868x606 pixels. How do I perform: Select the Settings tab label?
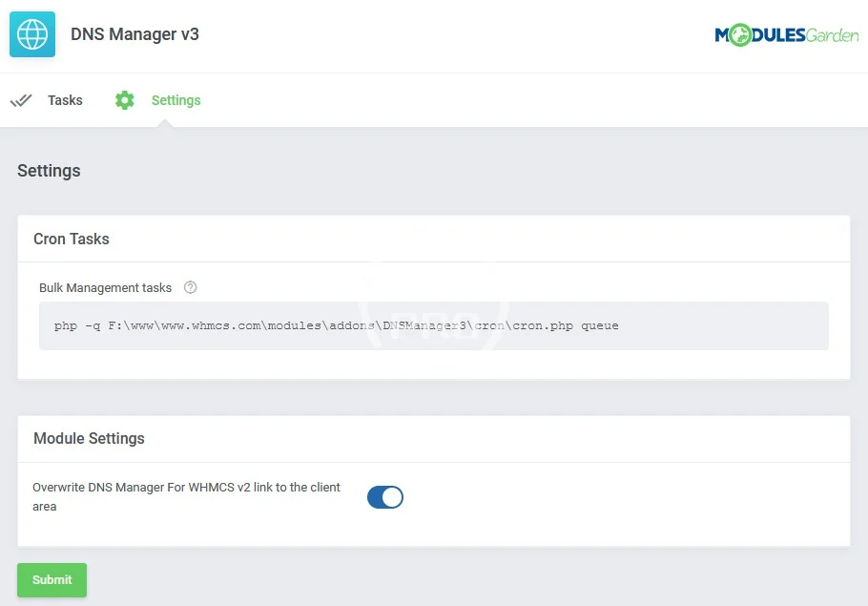click(x=176, y=100)
